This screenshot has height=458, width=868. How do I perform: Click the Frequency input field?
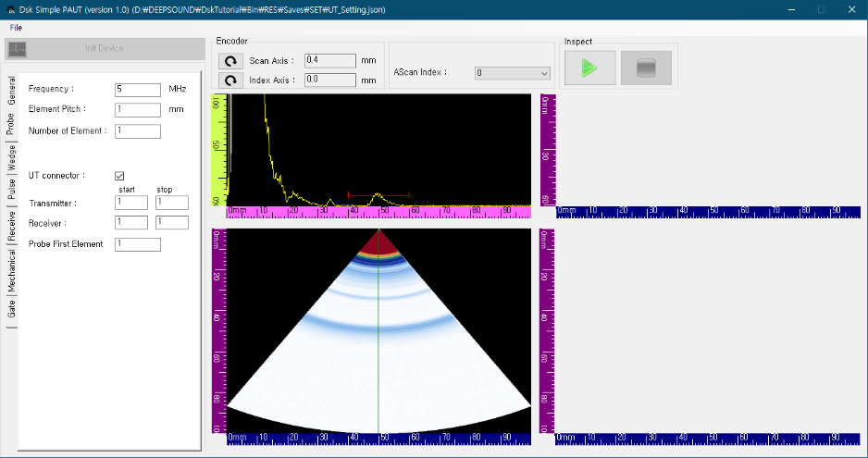click(138, 90)
